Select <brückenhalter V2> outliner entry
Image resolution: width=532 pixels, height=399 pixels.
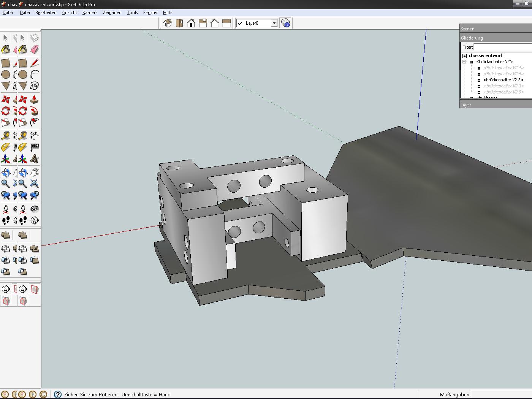(x=494, y=62)
